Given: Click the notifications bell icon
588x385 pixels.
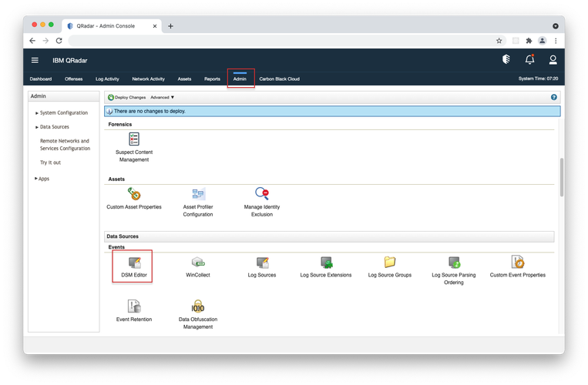Looking at the screenshot, I should click(x=529, y=59).
